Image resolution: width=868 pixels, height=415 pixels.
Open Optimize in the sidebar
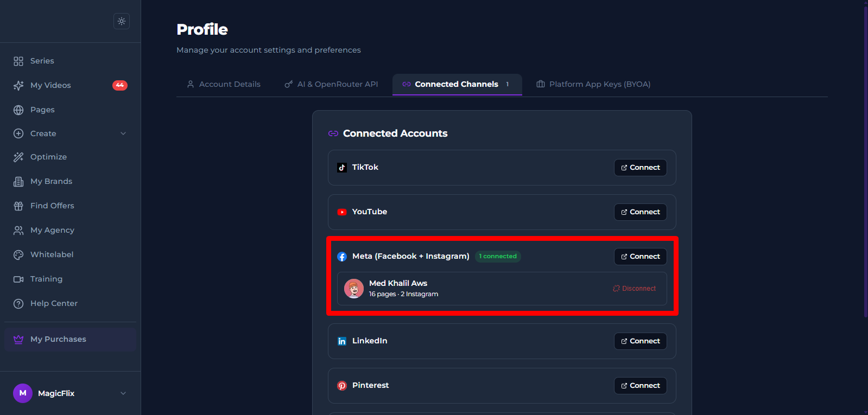71,157
